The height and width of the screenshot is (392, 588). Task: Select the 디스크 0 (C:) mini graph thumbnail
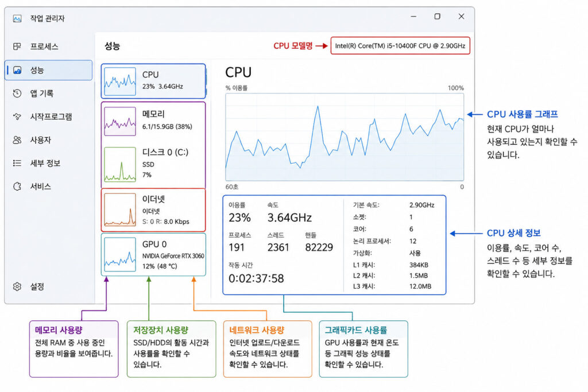coord(120,165)
